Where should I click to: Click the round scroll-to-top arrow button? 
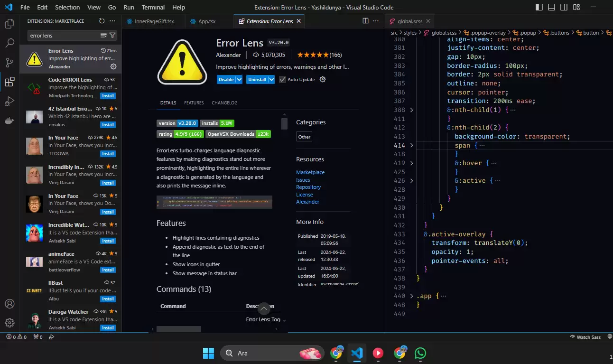(x=264, y=309)
